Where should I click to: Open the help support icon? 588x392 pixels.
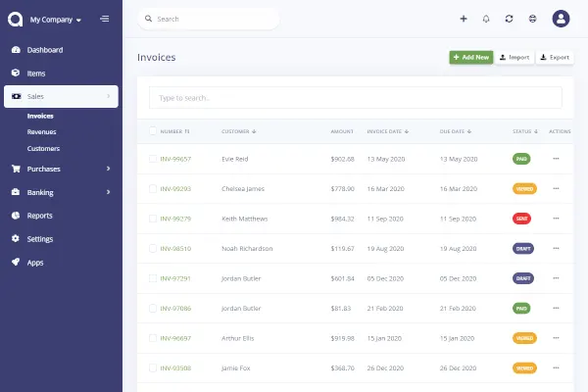click(x=532, y=19)
